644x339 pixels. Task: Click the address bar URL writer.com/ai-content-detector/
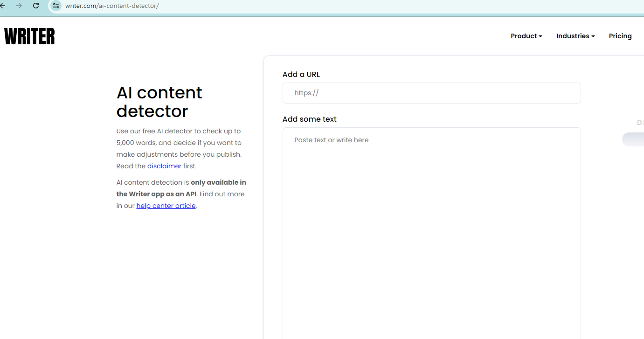(112, 6)
